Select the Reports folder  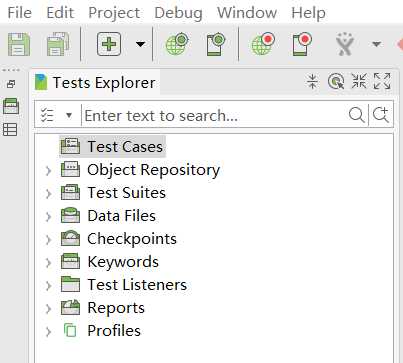103,308
